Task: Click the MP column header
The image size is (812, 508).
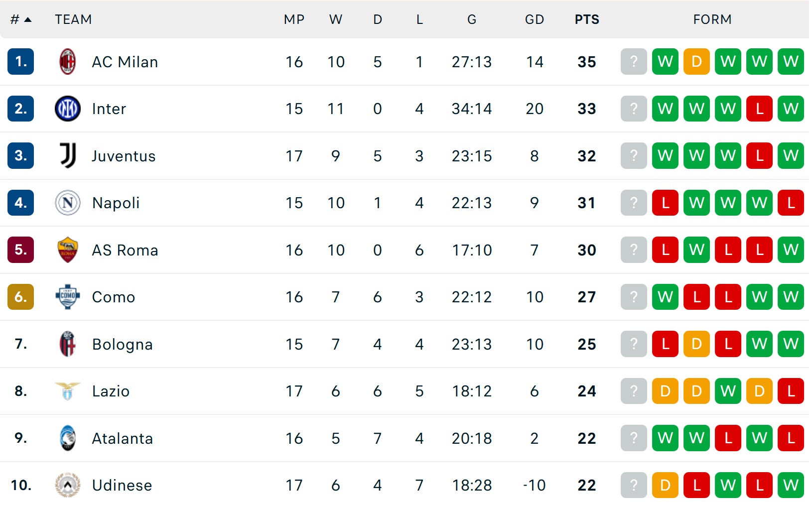Action: (294, 19)
